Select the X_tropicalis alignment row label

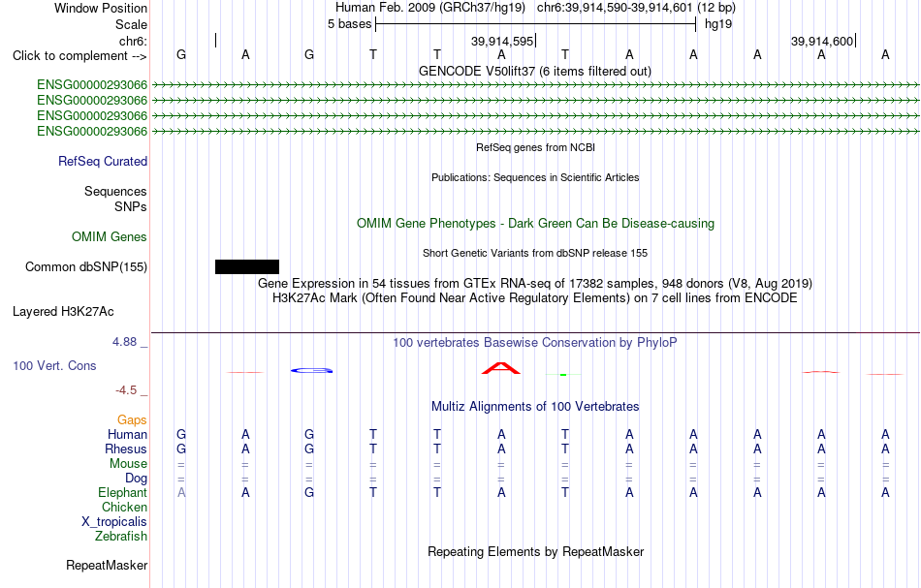[x=114, y=522]
